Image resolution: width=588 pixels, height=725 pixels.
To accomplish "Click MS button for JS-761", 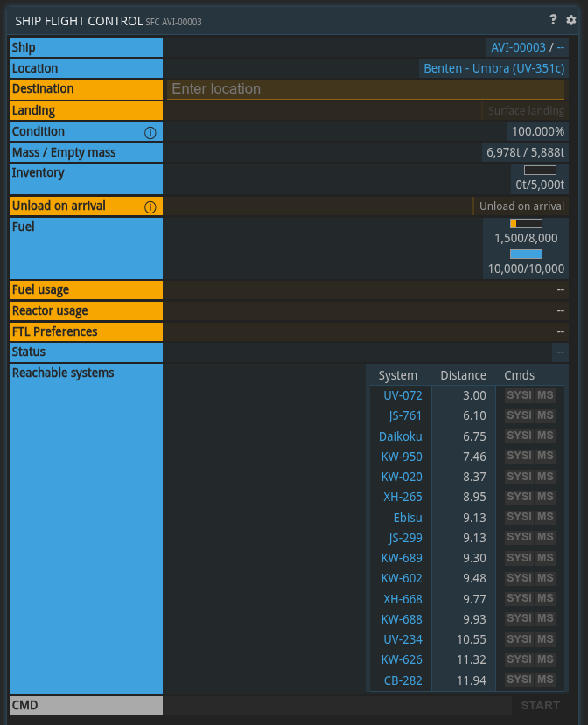I will 545,415.
